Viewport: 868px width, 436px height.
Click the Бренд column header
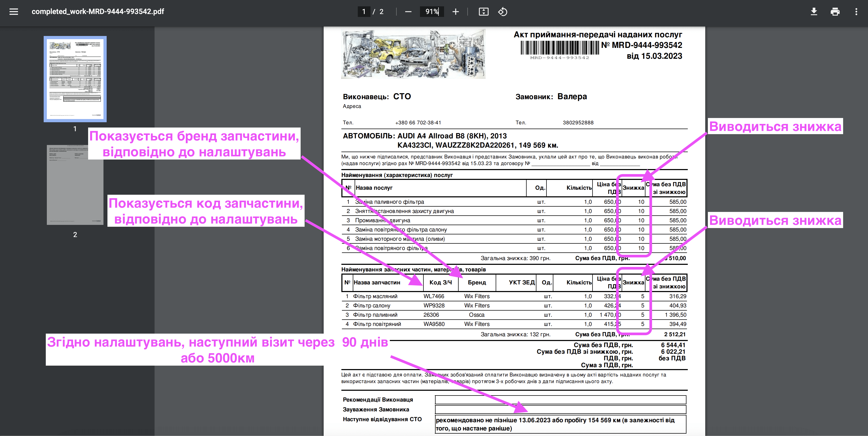tap(476, 282)
